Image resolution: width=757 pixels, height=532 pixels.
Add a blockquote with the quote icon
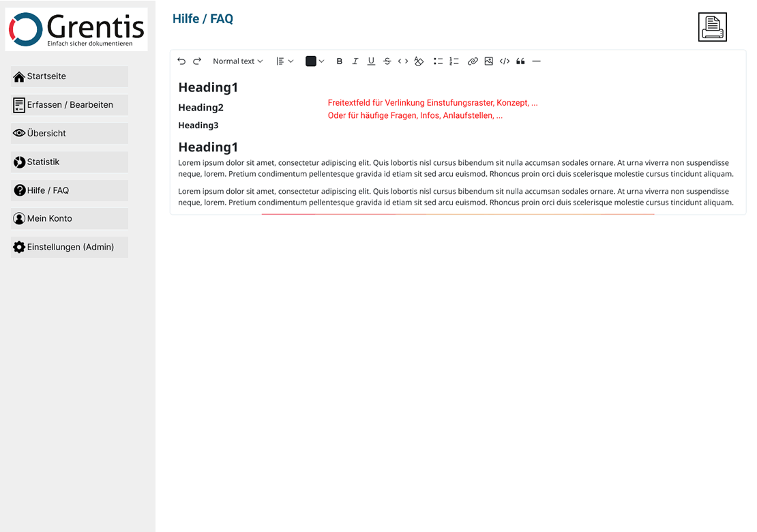(520, 61)
